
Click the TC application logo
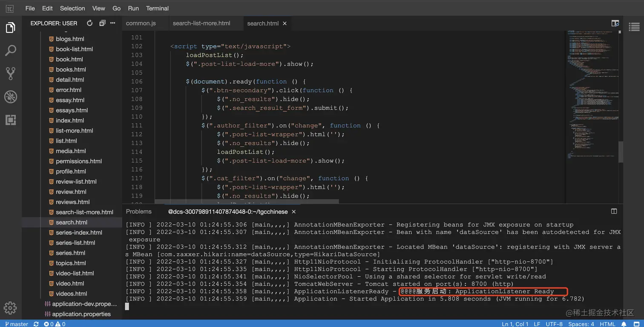tap(9, 9)
